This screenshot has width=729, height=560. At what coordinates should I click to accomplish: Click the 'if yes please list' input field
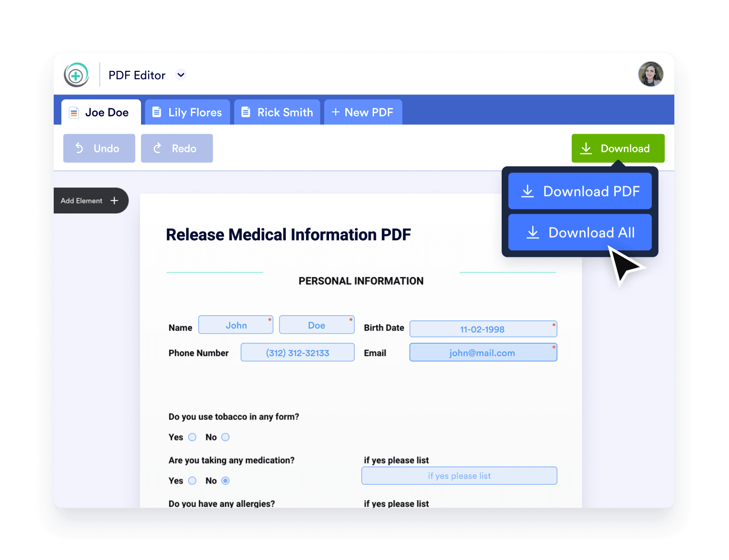coord(459,475)
